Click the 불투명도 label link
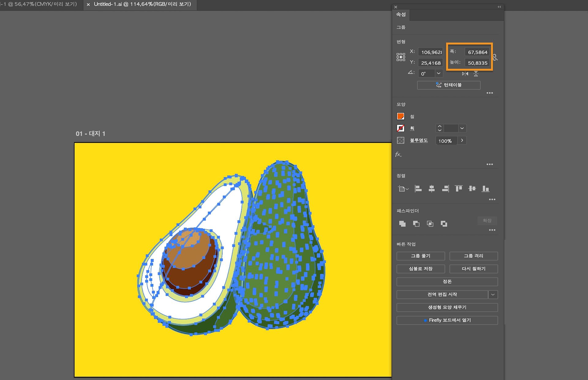The width and height of the screenshot is (588, 380). [x=419, y=140]
